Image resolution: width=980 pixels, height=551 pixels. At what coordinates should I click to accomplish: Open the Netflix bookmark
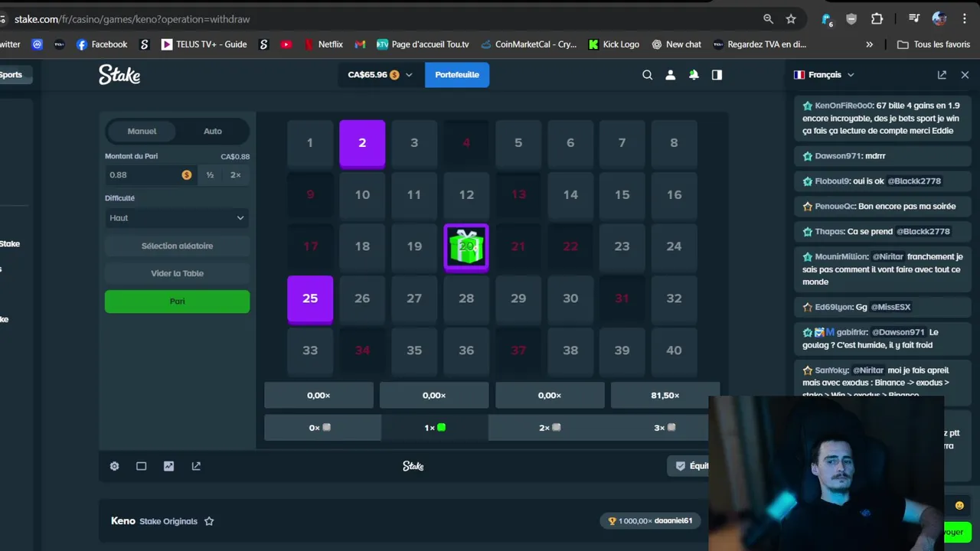click(323, 44)
